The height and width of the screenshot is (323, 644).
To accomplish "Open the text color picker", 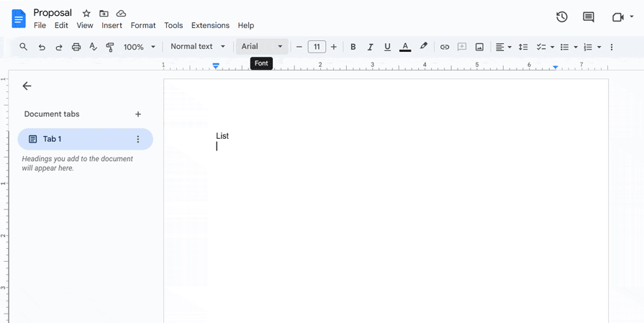I will (x=405, y=47).
